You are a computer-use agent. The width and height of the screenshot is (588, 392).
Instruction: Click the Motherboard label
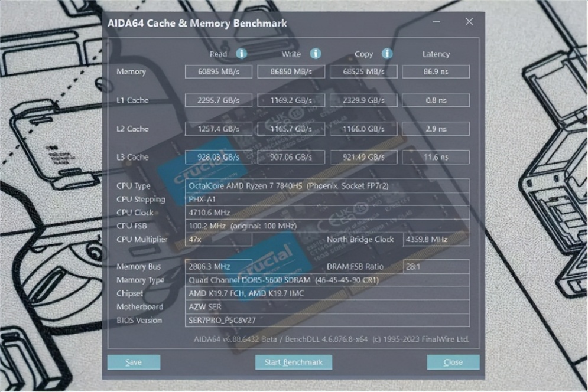point(139,306)
